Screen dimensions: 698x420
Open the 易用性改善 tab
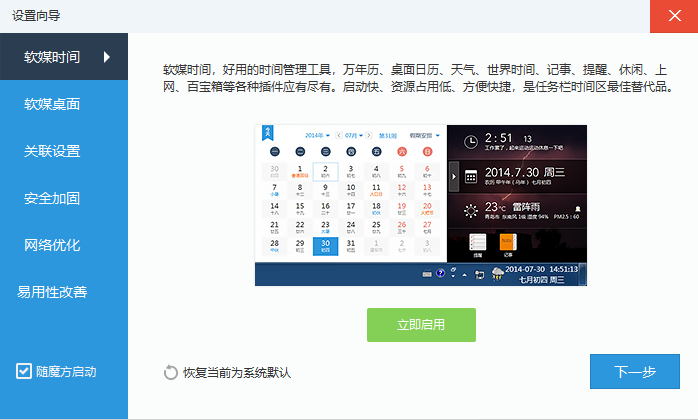[x=64, y=292]
